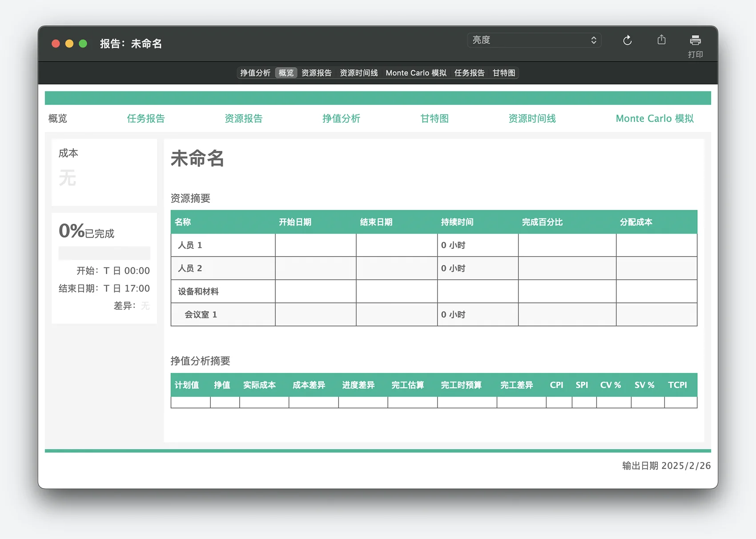Click the green 挣值分析 navigation link
Viewport: 756px width, 539px height.
pos(341,118)
